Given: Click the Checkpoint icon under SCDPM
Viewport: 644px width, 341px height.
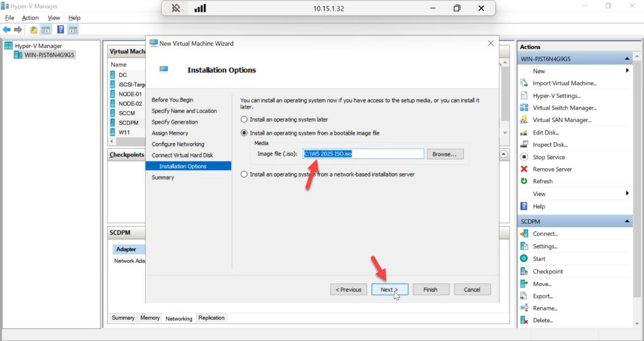Looking at the screenshot, I should pyautogui.click(x=524, y=271).
